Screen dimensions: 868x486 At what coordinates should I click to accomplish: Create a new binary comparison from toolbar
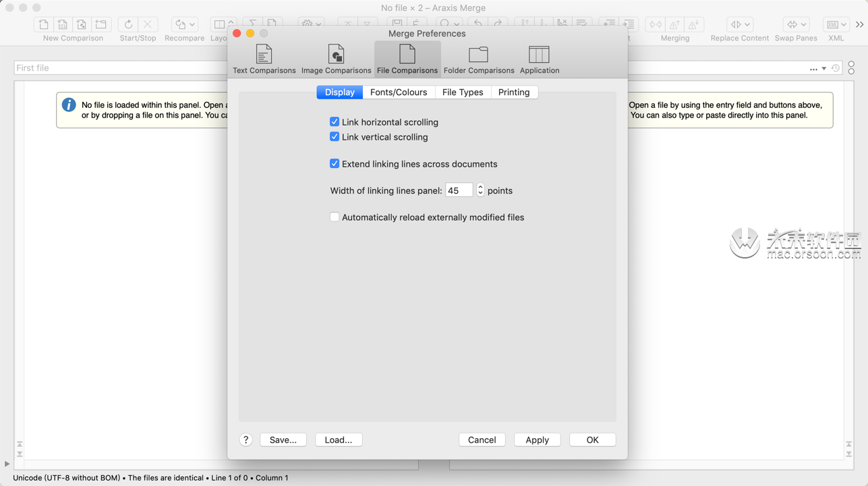click(63, 24)
